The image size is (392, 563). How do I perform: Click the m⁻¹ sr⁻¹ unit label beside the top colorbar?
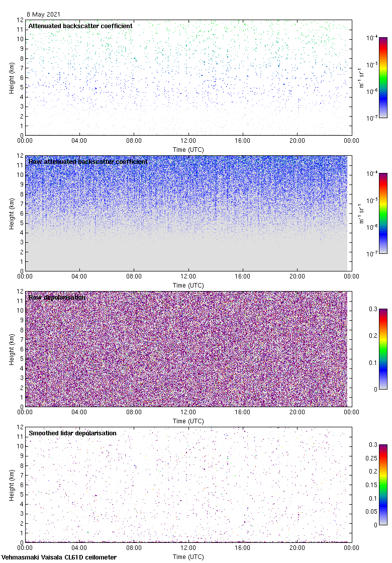coord(361,78)
